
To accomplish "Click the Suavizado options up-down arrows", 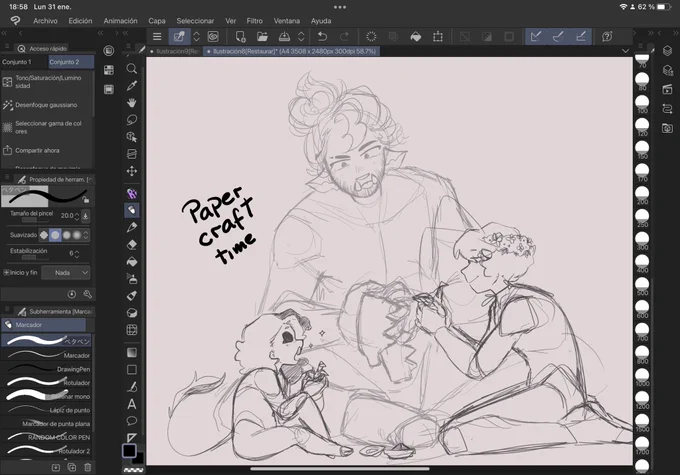I will [86, 235].
